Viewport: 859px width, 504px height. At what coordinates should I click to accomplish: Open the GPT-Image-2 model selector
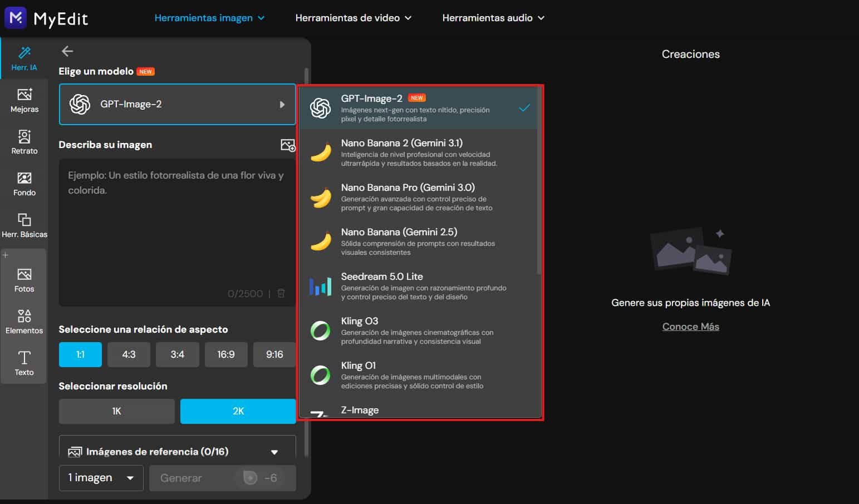(x=177, y=104)
